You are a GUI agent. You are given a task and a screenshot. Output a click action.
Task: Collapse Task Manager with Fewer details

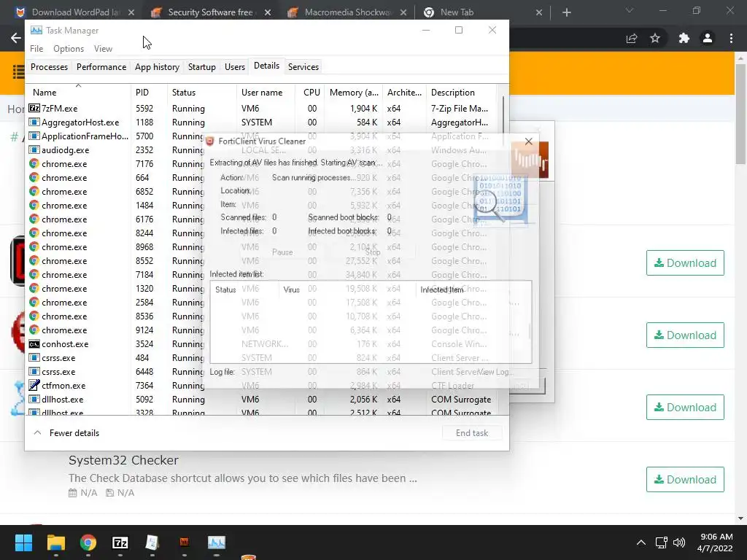tap(66, 433)
